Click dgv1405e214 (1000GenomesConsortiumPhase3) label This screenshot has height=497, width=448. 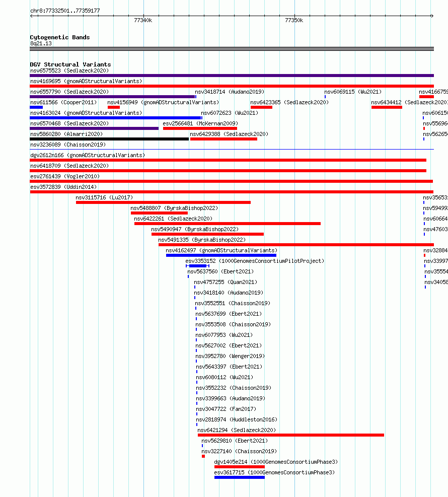(x=276, y=461)
